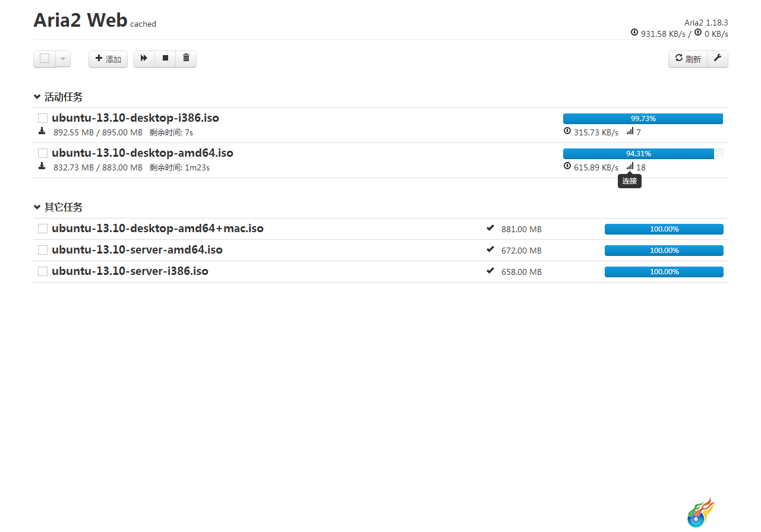Delete selected tasks with trash icon
The width and height of the screenshot is (761, 532).
[x=186, y=58]
